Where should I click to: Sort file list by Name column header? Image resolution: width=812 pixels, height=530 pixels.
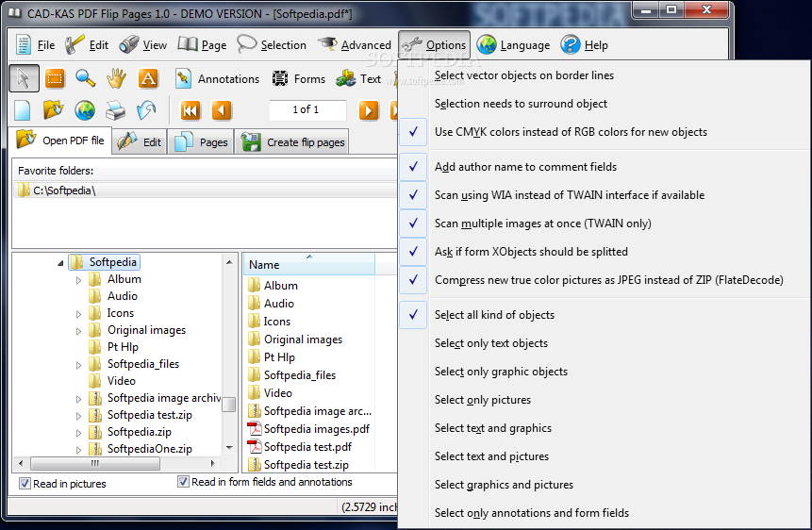309,264
